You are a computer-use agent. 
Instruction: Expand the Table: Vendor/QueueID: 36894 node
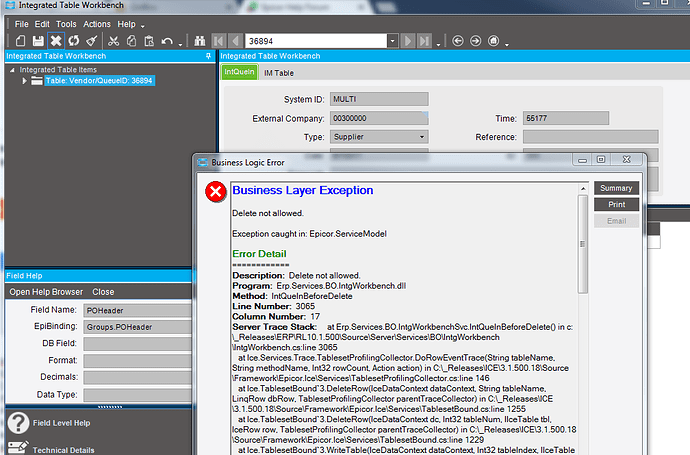(24, 81)
